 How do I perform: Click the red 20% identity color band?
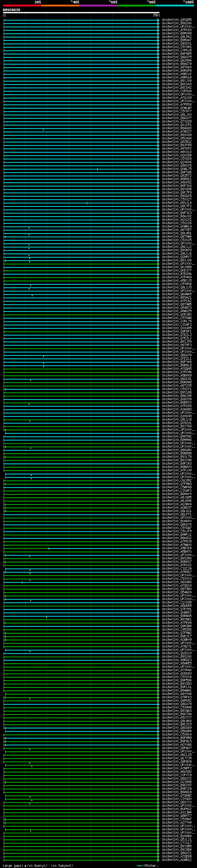click(x=22, y=6)
